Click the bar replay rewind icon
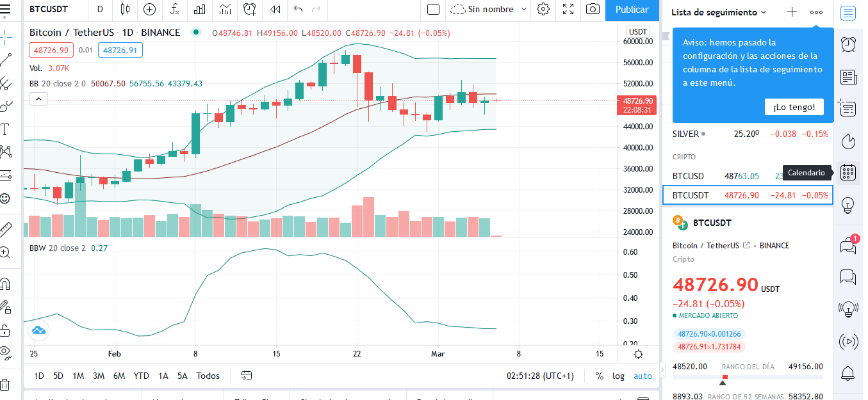This screenshot has width=868, height=400. click(x=275, y=10)
